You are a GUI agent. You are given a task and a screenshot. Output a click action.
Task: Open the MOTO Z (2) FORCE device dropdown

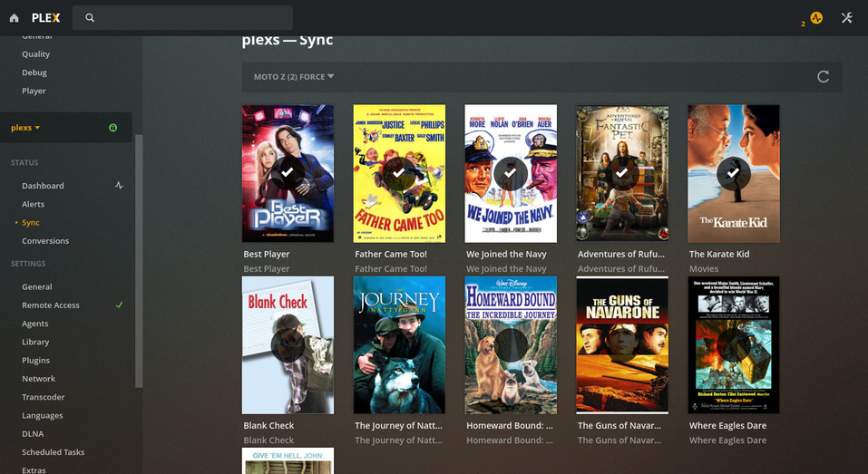tap(294, 77)
